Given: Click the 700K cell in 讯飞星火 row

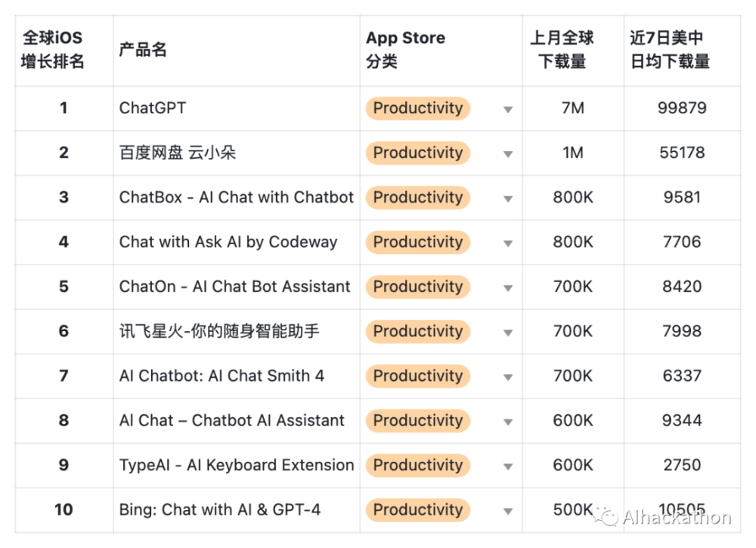Looking at the screenshot, I should (573, 332).
